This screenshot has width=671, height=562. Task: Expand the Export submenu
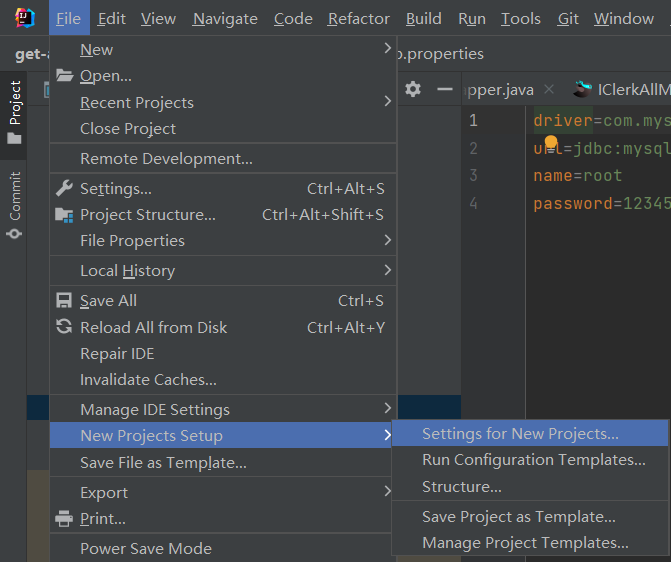click(x=222, y=492)
